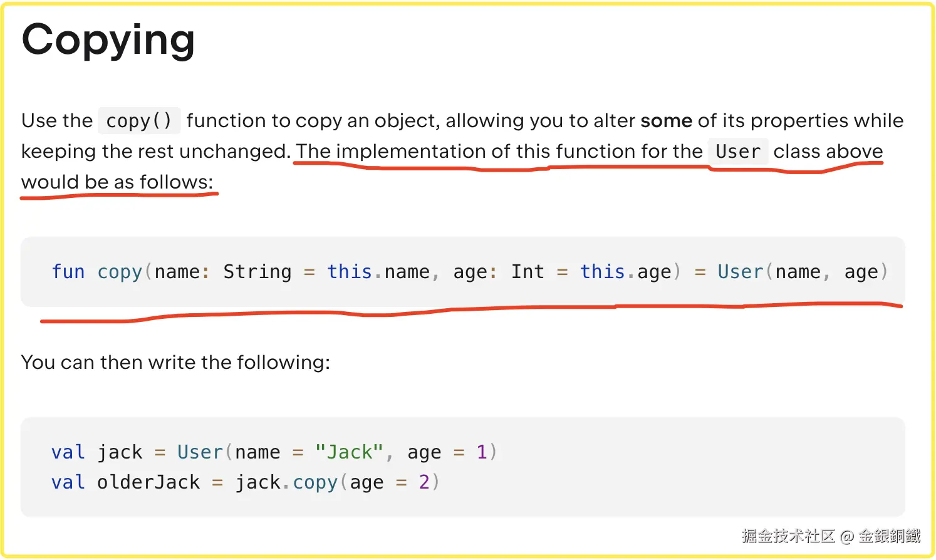The image size is (936, 560).
Task: Click the underlined text "would be as follows:"
Action: pyautogui.click(x=117, y=182)
